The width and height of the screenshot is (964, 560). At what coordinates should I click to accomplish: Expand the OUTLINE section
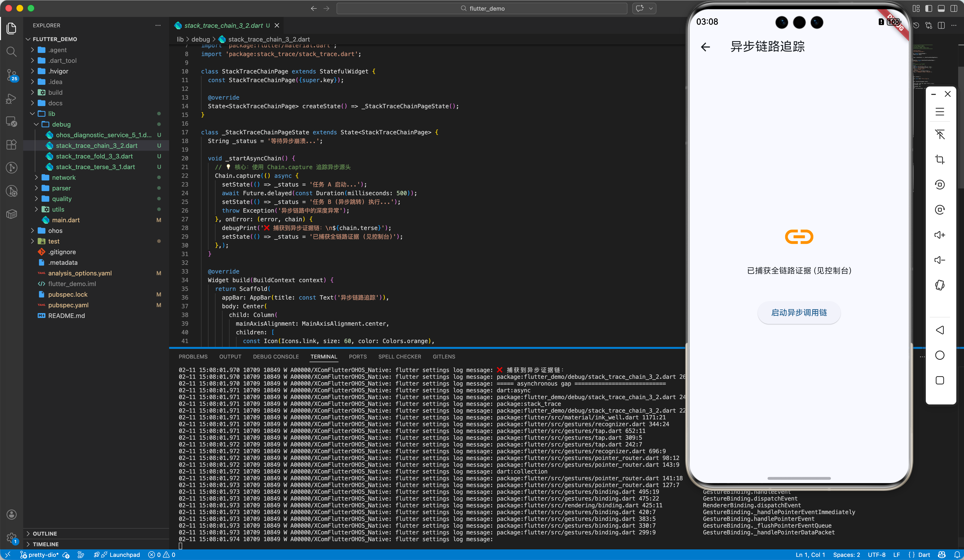[44, 534]
